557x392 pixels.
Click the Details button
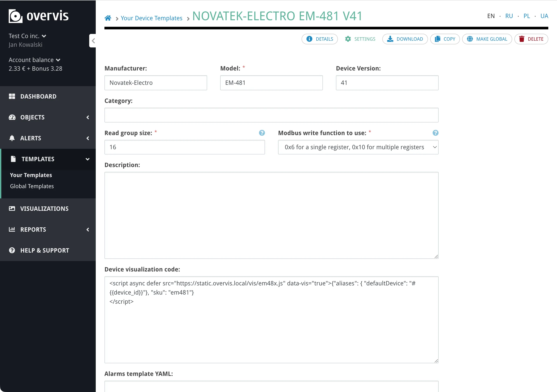[x=319, y=39]
